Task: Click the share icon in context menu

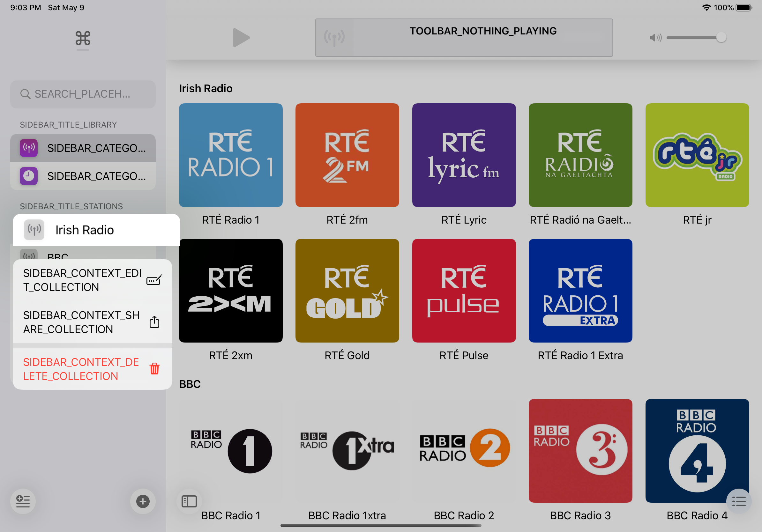Action: click(x=154, y=322)
